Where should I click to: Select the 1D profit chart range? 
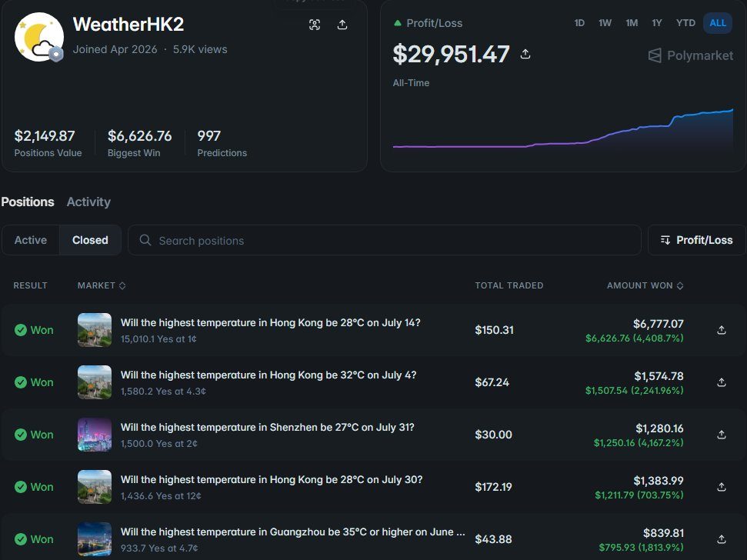tap(579, 23)
